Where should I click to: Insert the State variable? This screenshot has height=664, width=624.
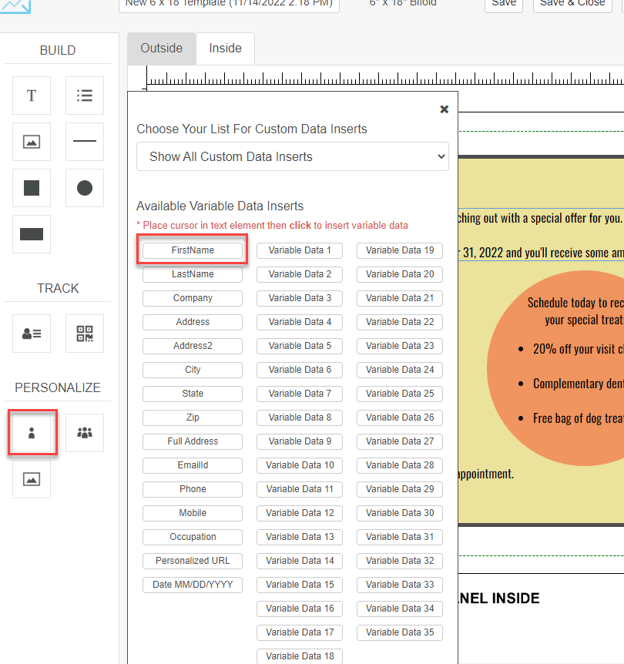click(x=193, y=394)
